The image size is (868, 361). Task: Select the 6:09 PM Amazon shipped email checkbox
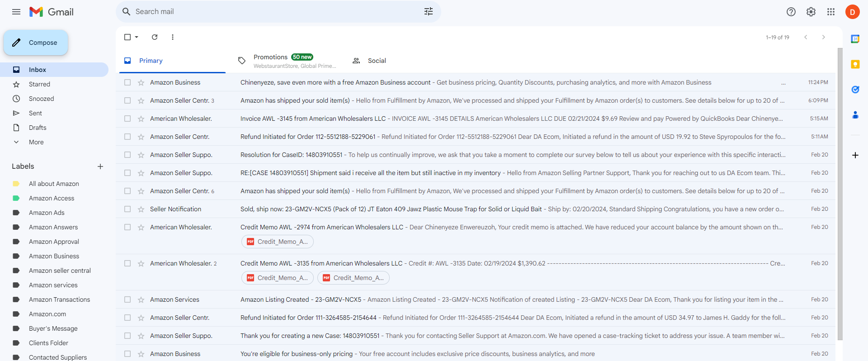[127, 100]
